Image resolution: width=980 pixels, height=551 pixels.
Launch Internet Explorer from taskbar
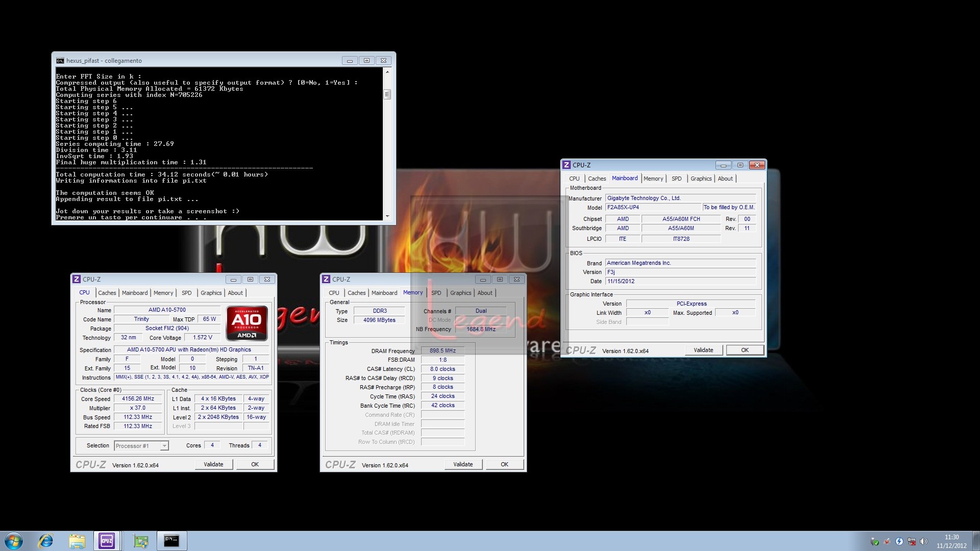[x=46, y=541]
